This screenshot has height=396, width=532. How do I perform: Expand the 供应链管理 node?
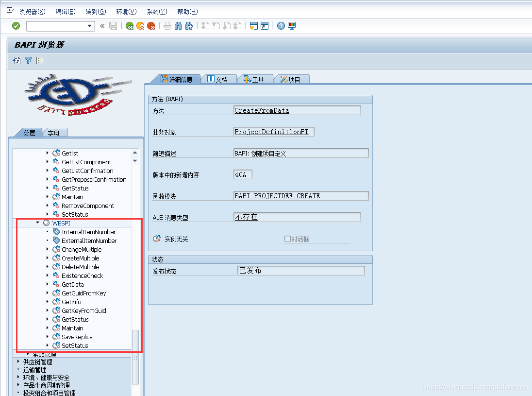[x=18, y=362]
